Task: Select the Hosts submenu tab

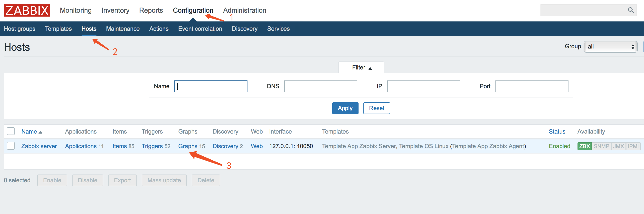Action: [89, 29]
